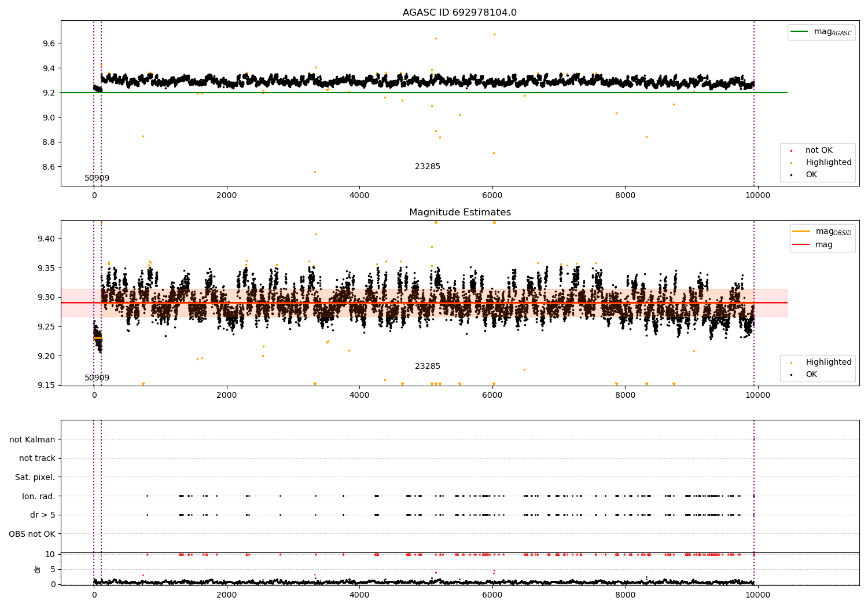
Task: Click the 'not track' axis label
Action: (x=37, y=459)
